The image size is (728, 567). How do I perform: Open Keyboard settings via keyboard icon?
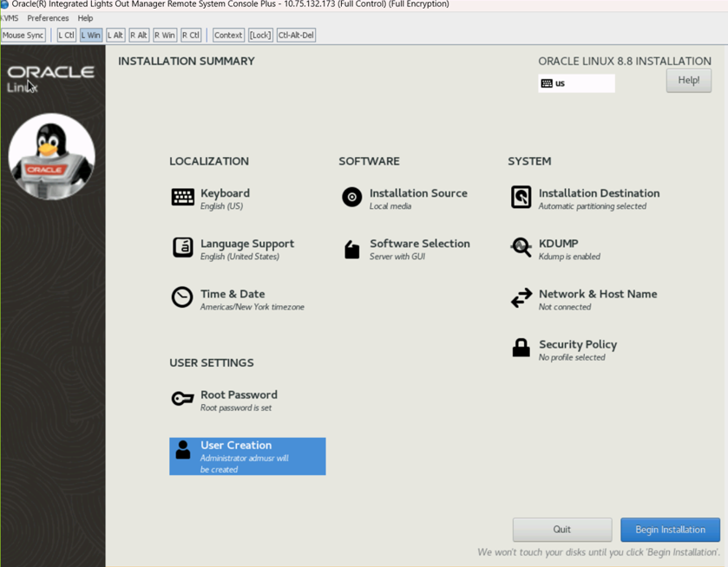click(183, 197)
